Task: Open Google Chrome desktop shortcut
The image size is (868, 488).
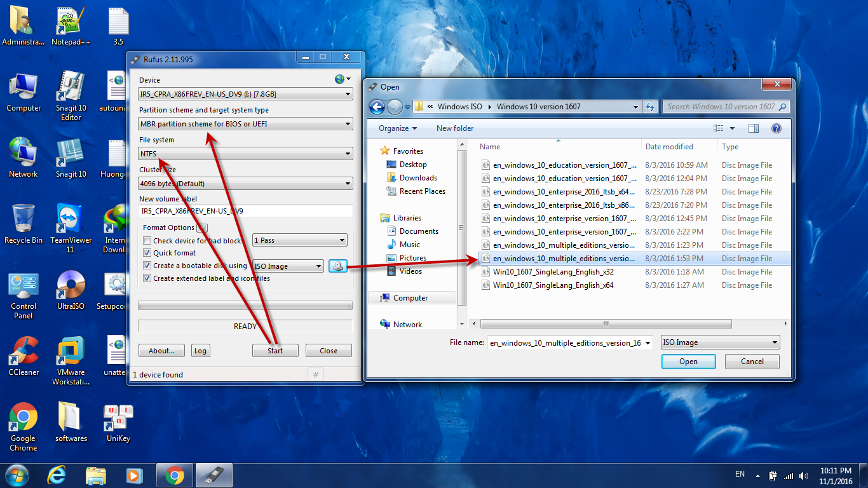Action: click(24, 428)
